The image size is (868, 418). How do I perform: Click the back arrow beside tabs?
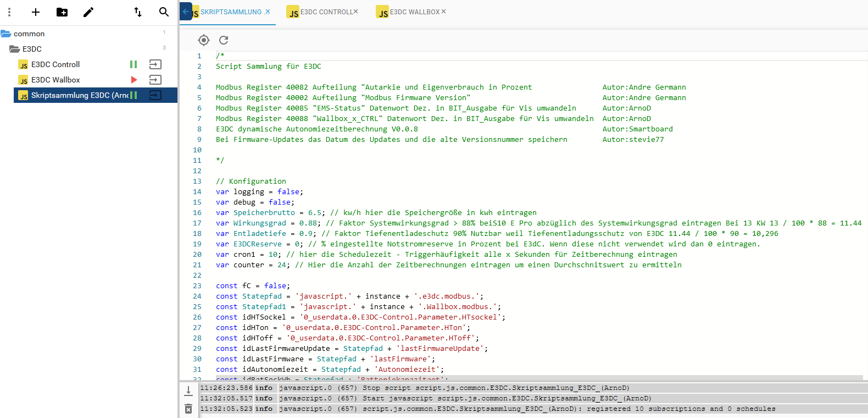coord(186,12)
